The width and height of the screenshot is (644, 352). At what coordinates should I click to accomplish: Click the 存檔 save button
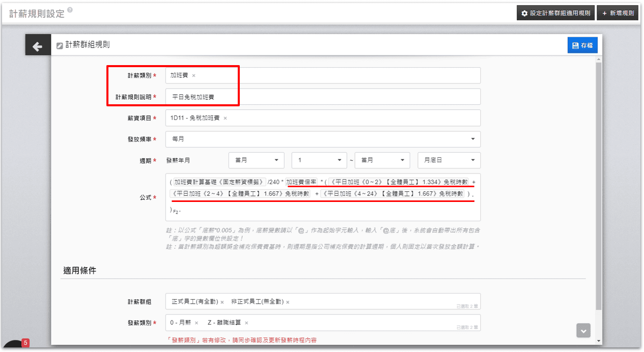click(x=582, y=46)
